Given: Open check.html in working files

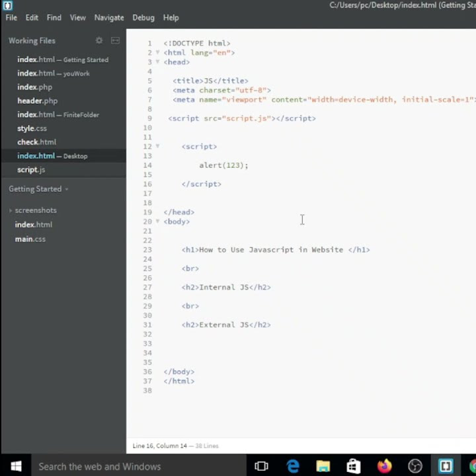Looking at the screenshot, I should (37, 142).
